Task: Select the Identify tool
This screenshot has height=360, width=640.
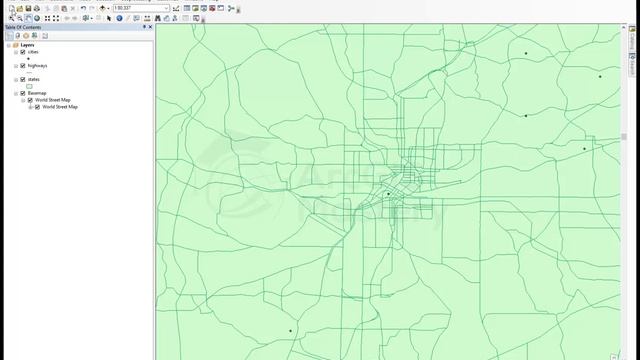Action: [x=119, y=18]
